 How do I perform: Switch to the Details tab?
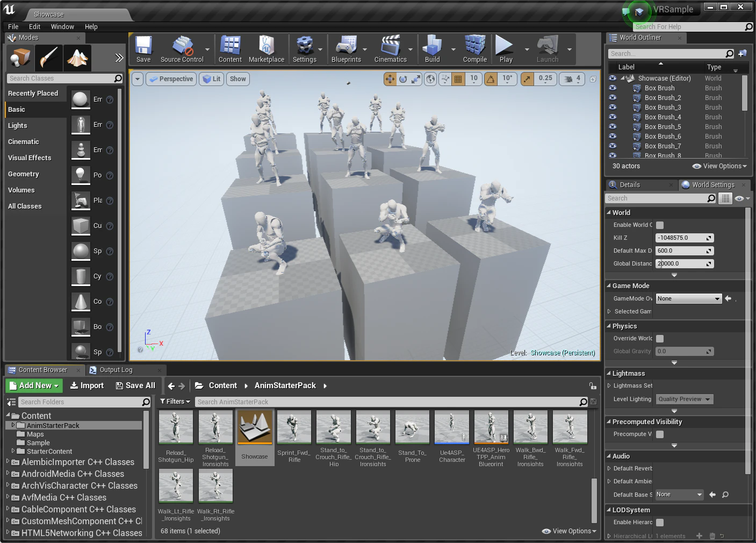pos(630,185)
